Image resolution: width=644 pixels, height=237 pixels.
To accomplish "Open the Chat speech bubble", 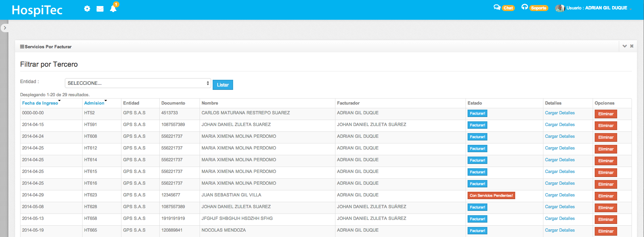I will point(497,7).
